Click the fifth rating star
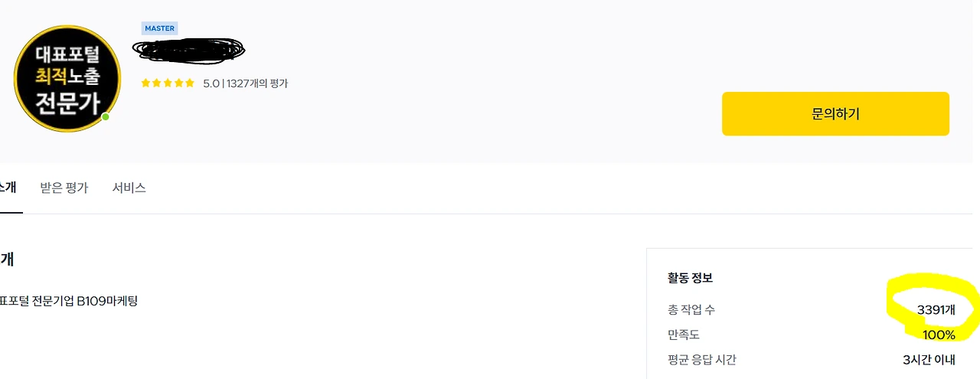The width and height of the screenshot is (980, 379). click(189, 83)
